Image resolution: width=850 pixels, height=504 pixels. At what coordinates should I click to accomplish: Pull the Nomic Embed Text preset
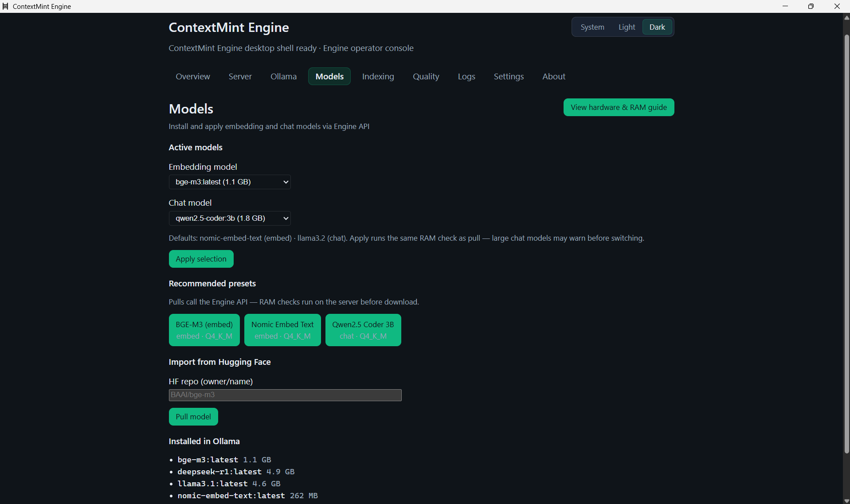coord(282,330)
